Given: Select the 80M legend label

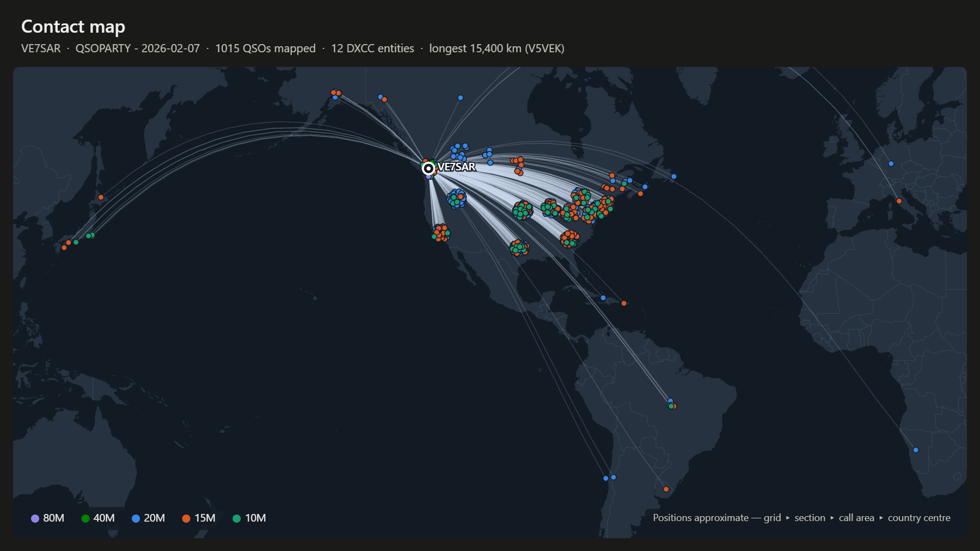Looking at the screenshot, I should click(x=54, y=518).
